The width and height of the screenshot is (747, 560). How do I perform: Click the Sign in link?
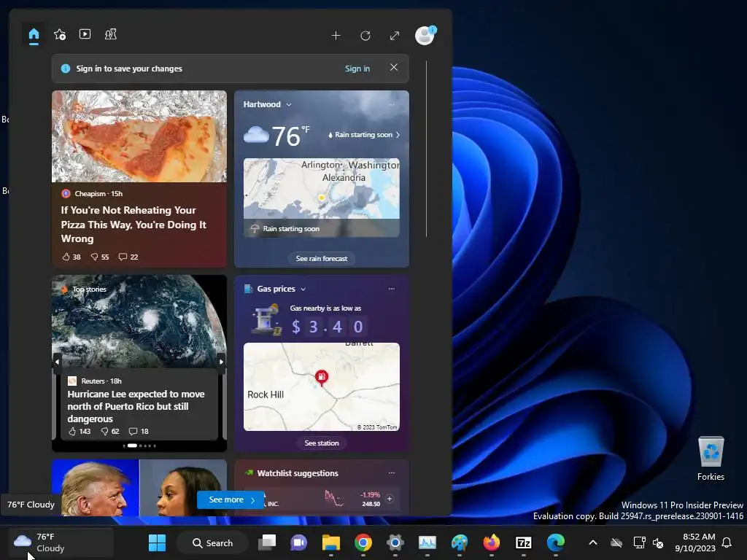point(357,69)
